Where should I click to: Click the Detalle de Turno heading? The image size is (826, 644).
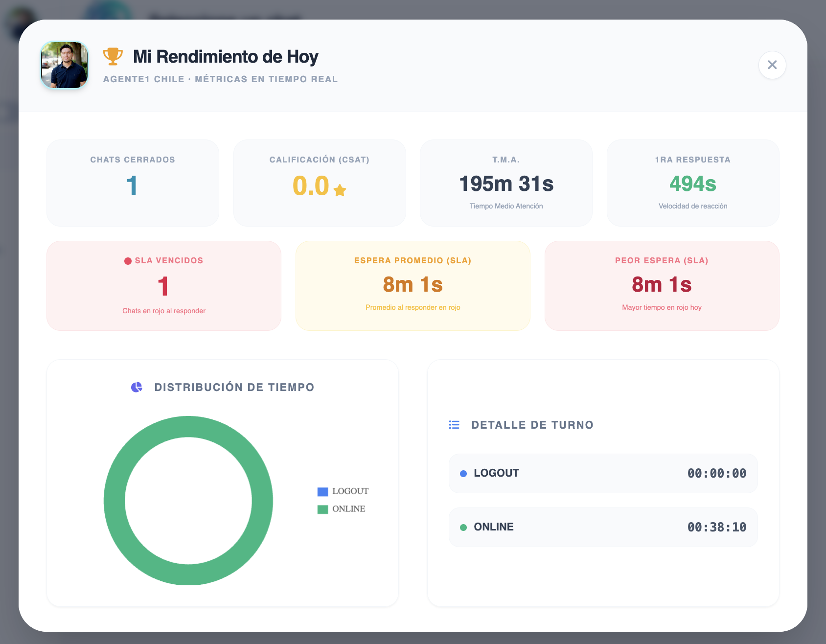(532, 425)
